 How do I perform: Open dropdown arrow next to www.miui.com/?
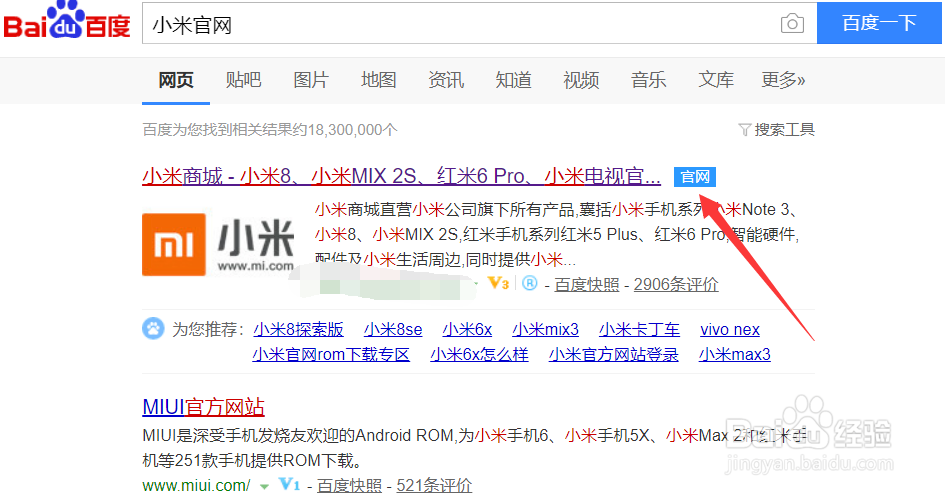pyautogui.click(x=264, y=486)
